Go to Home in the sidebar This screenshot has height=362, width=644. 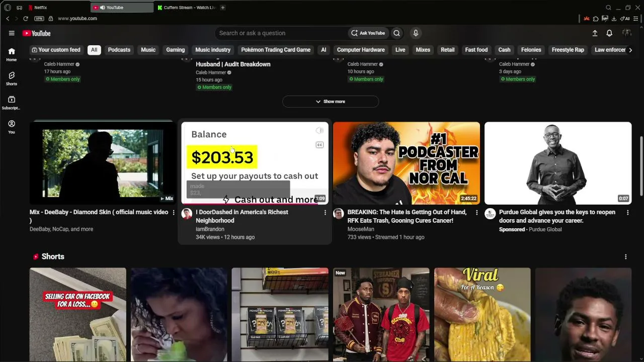(11, 54)
